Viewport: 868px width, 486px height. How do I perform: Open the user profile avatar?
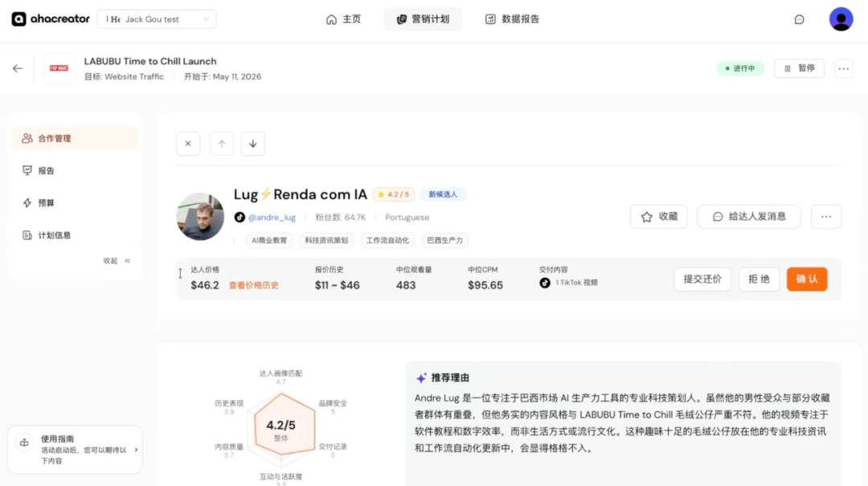pyautogui.click(x=841, y=18)
